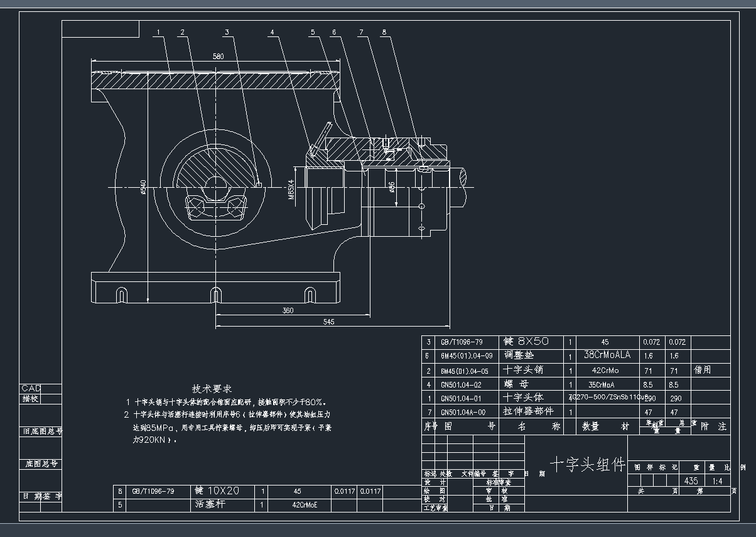Select the 借用 remark cell

[x=703, y=370]
